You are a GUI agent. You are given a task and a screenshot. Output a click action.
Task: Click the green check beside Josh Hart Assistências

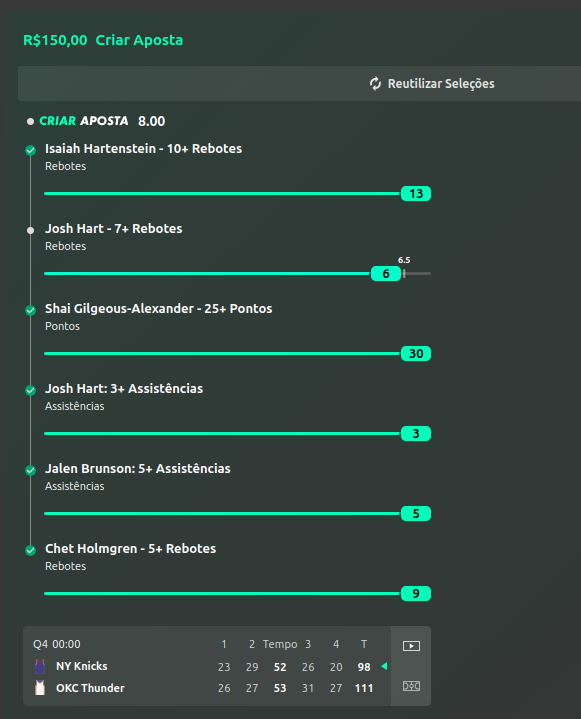pyautogui.click(x=31, y=390)
